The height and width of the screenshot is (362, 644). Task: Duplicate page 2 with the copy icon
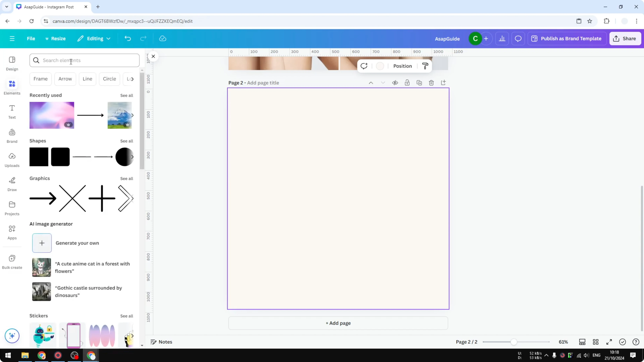pos(419,82)
